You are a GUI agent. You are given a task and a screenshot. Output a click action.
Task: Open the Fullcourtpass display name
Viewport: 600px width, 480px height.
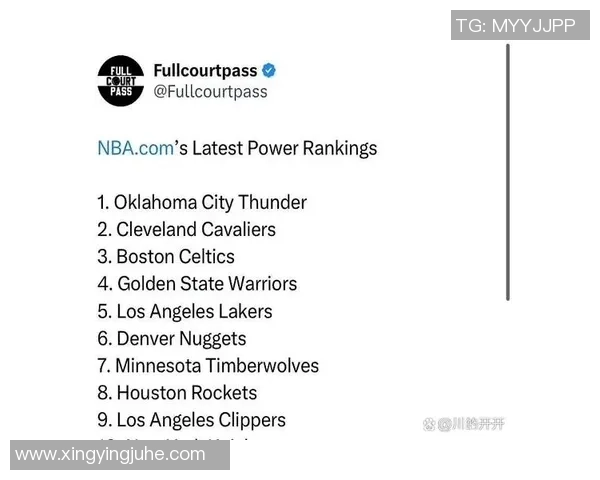[205, 71]
